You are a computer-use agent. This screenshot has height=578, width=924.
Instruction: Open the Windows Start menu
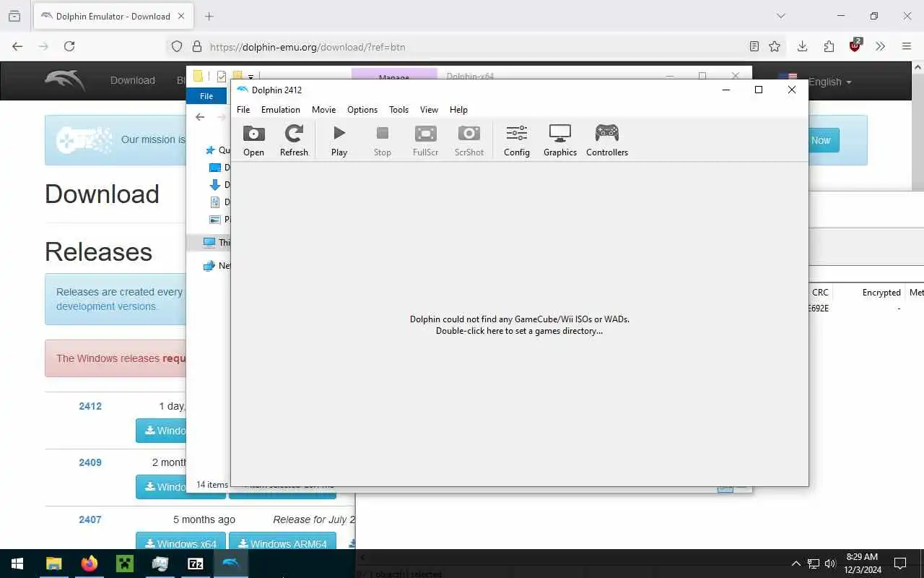17,564
